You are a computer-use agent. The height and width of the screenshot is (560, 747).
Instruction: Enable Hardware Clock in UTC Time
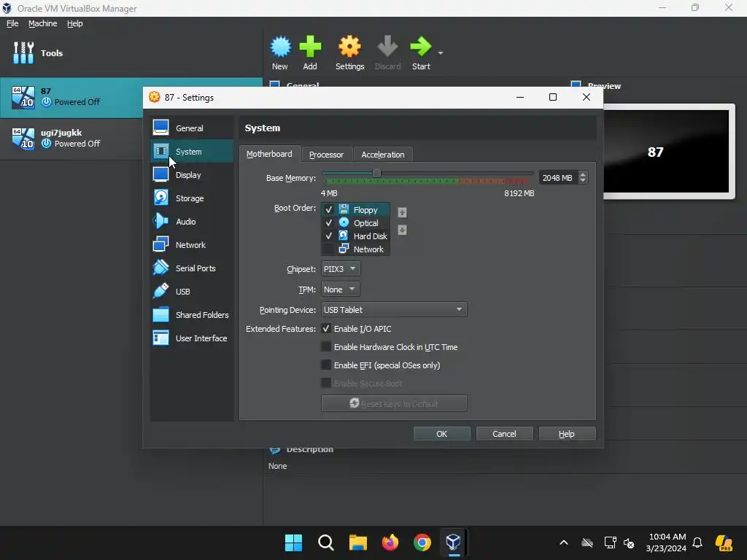[326, 346]
